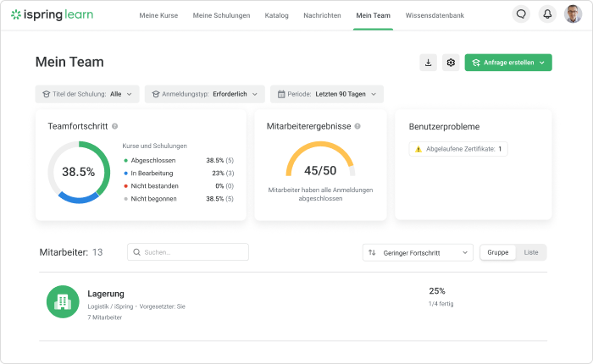Download the team report
This screenshot has height=364, width=593.
pyautogui.click(x=428, y=63)
